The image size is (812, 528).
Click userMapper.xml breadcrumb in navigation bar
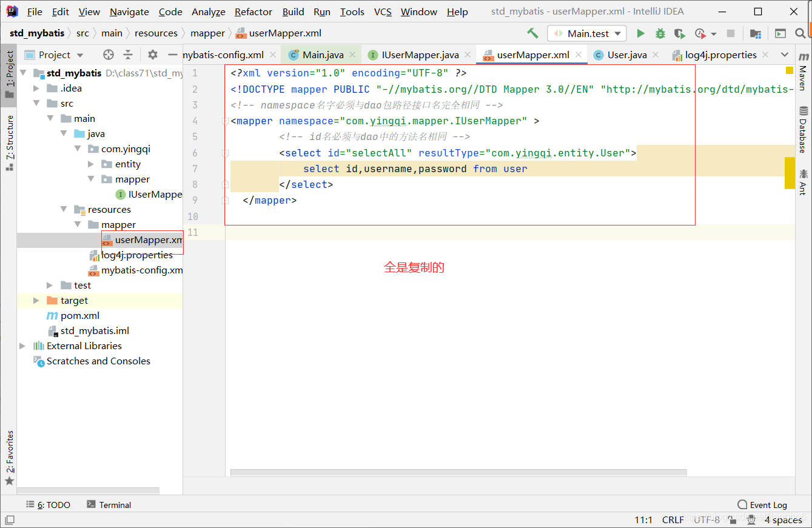278,33
